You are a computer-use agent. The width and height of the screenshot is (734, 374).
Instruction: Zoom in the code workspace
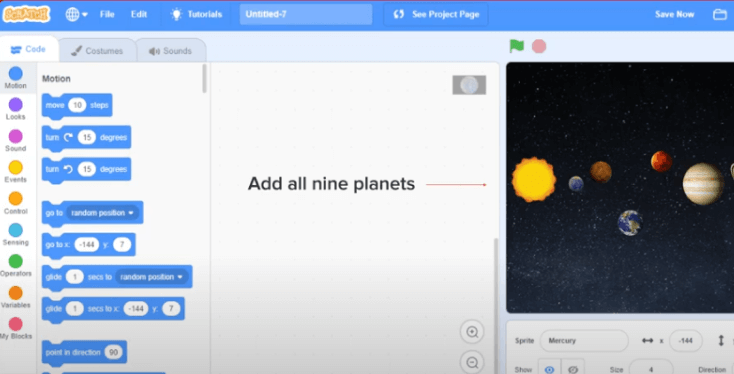(472, 332)
